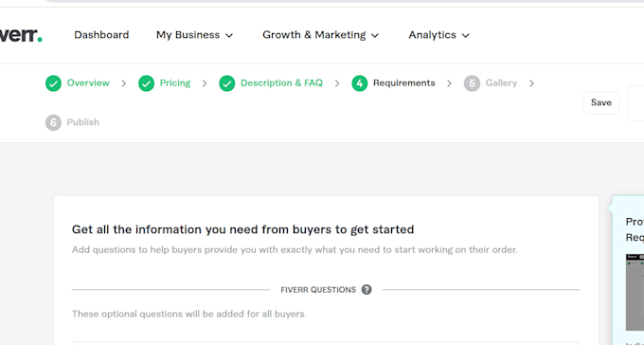This screenshot has width=644, height=345.
Task: Click the gray step 6 circle
Action: pyautogui.click(x=53, y=122)
